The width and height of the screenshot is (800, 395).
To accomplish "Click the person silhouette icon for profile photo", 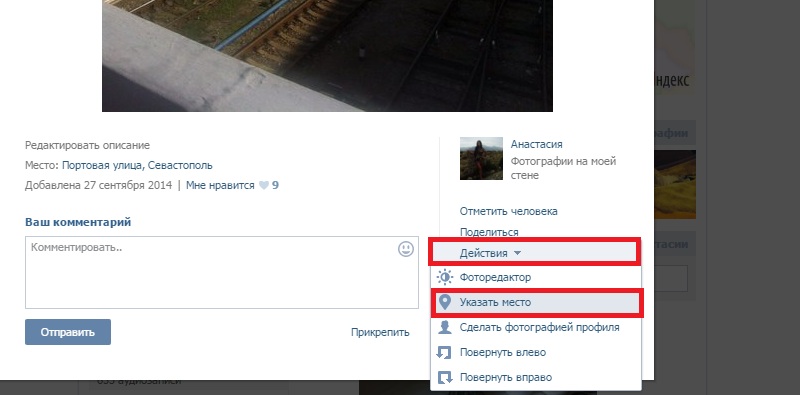I will pos(445,327).
